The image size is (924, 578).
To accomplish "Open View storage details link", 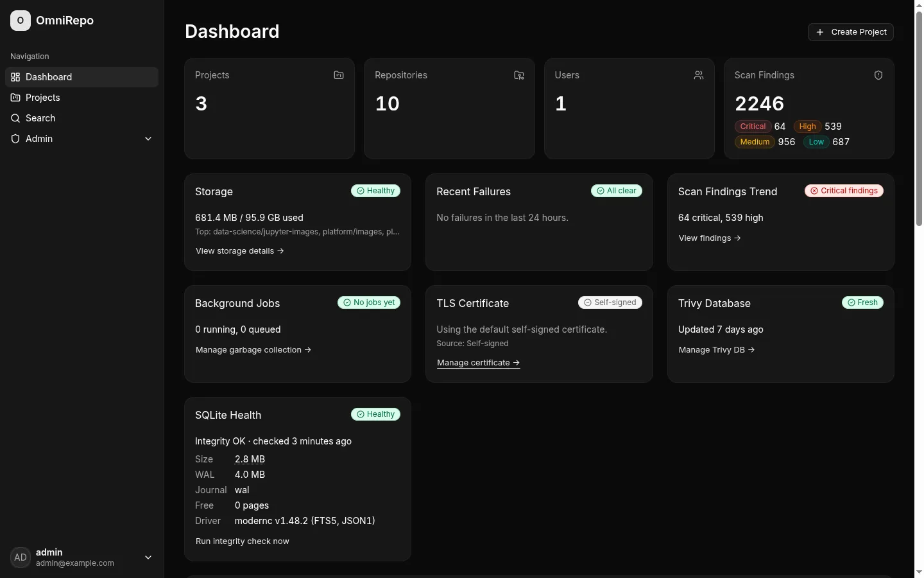I will tap(240, 251).
